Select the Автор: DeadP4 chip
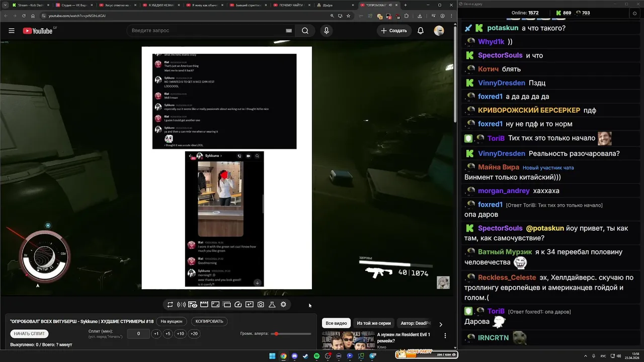 coord(416,323)
